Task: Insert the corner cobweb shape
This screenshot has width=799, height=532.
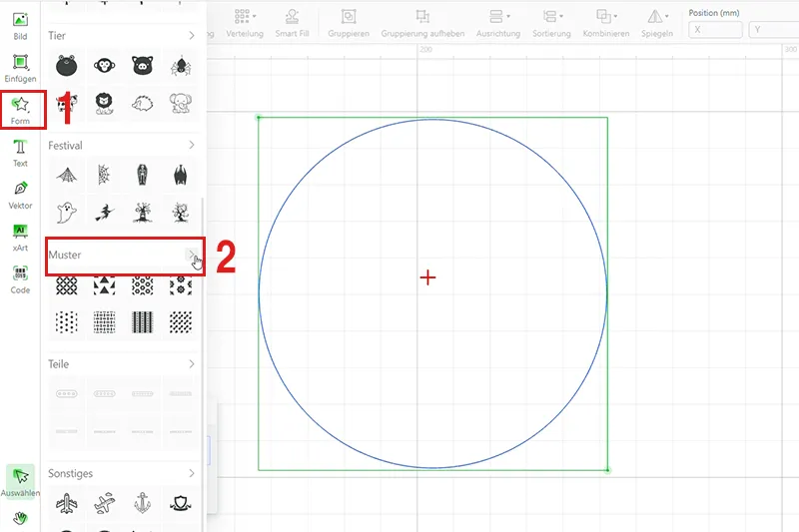Action: 105,175
